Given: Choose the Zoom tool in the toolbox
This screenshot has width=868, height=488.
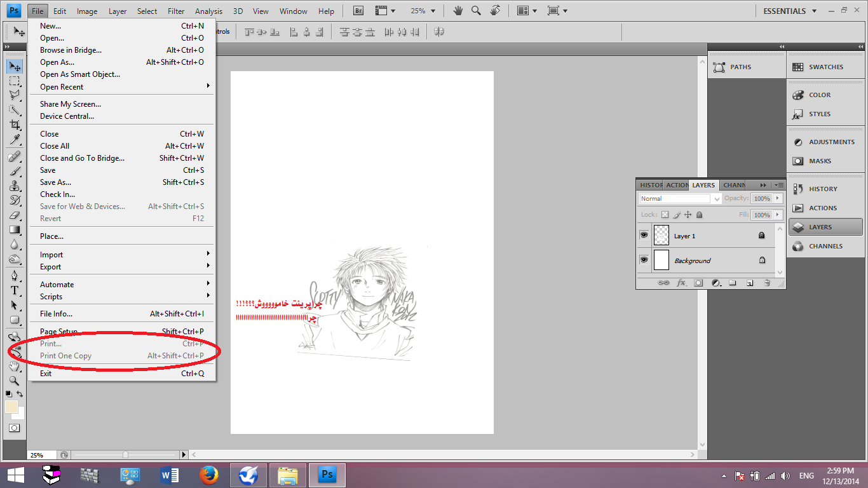Looking at the screenshot, I should [x=14, y=381].
